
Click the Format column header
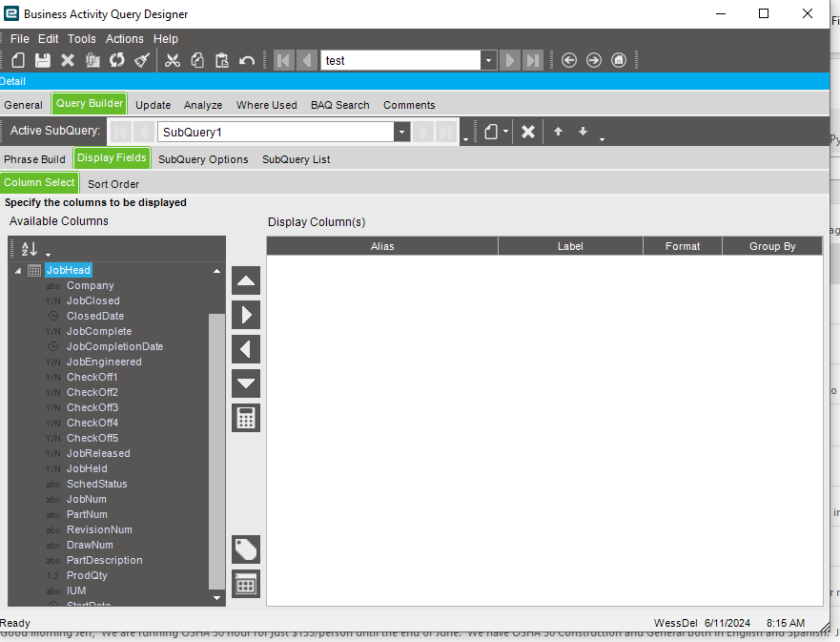click(x=683, y=246)
